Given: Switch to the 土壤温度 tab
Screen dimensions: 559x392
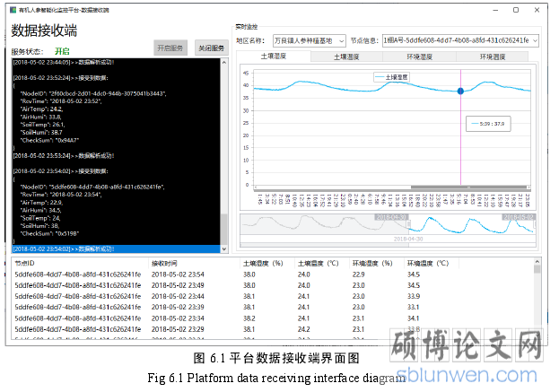Looking at the screenshot, I should pyautogui.click(x=345, y=57).
